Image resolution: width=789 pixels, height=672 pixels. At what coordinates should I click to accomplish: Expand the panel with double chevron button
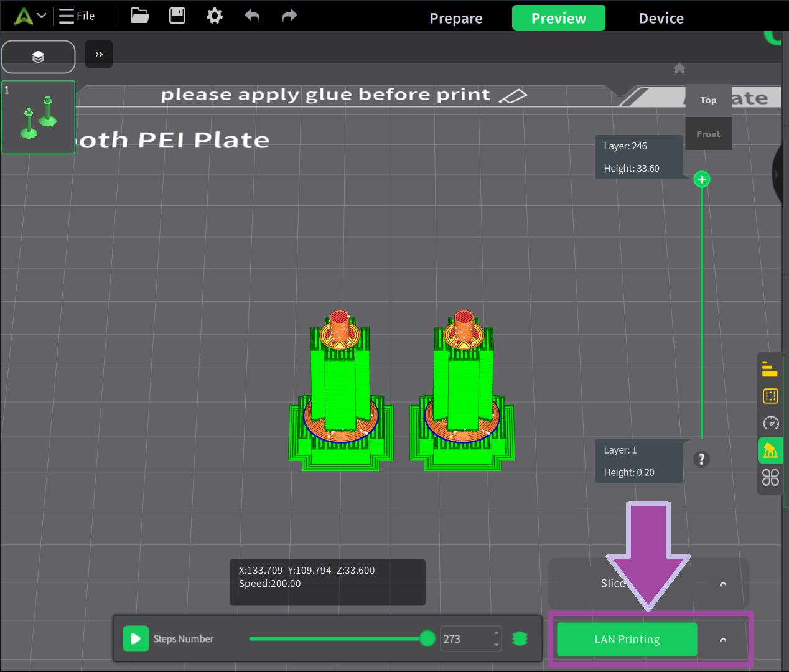99,54
